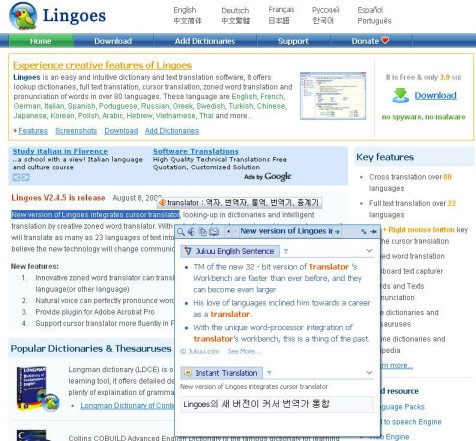Open the Home tab
The height and width of the screenshot is (441, 476).
[41, 41]
